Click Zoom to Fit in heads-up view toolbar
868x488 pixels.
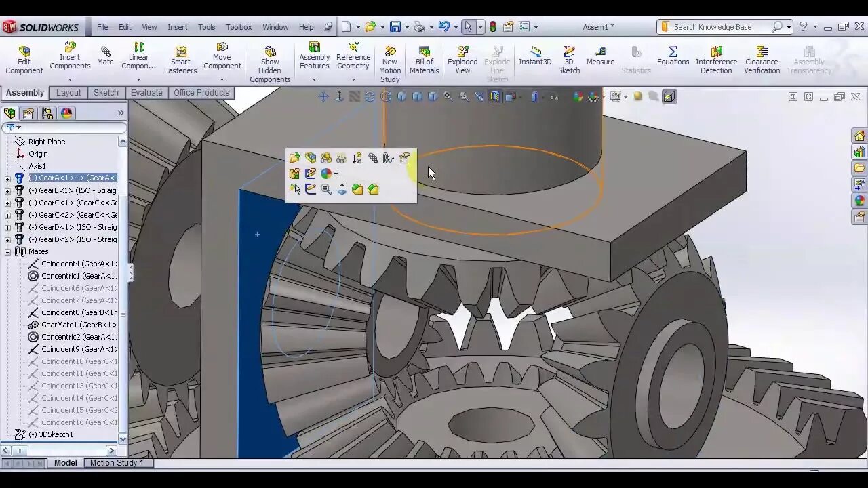(448, 97)
